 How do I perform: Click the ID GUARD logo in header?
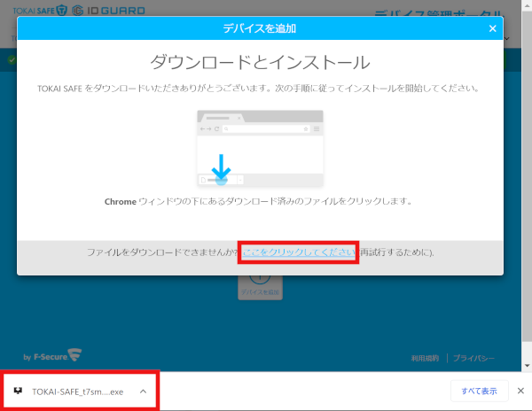coord(108,11)
